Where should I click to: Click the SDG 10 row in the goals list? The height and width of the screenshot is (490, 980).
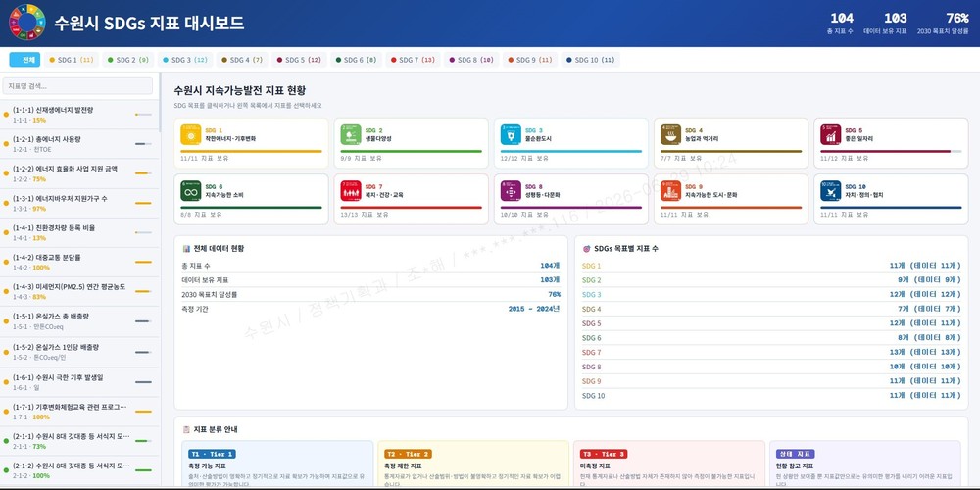(771, 395)
